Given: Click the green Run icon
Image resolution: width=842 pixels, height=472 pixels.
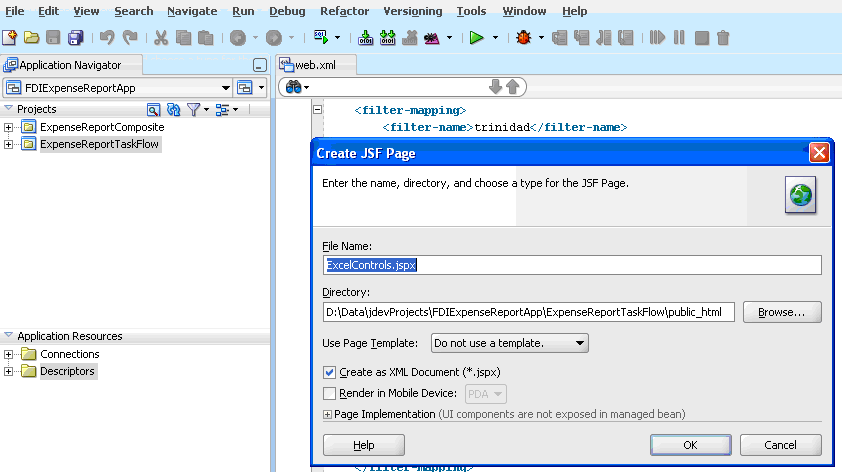Looking at the screenshot, I should tap(476, 38).
